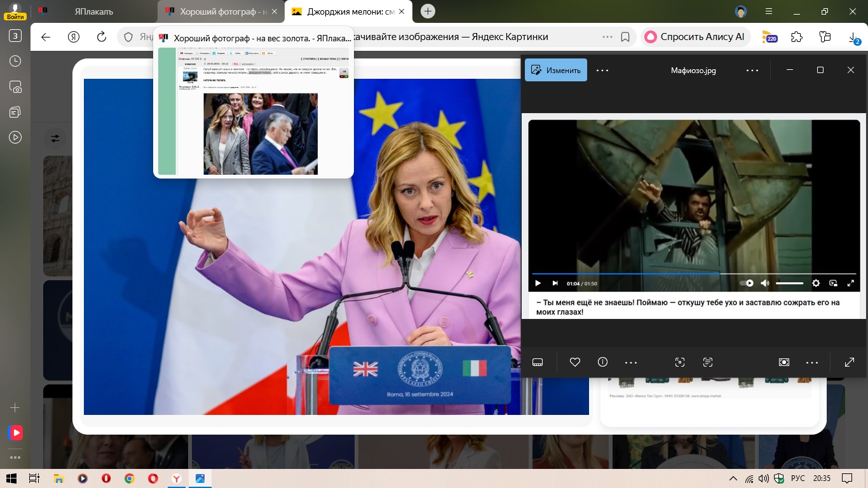Viewport: 868px width, 488px height.
Task: Open the new tab plus button
Action: pyautogui.click(x=428, y=11)
